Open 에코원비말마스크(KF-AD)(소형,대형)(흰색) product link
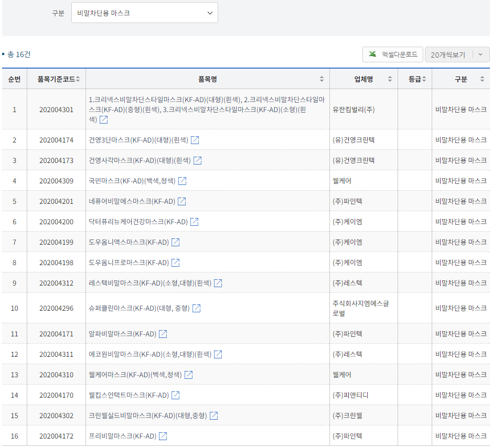492x448 pixels. (x=150, y=354)
